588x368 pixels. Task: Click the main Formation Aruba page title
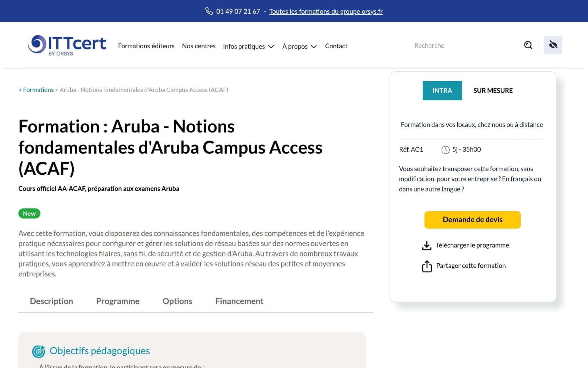click(x=170, y=147)
